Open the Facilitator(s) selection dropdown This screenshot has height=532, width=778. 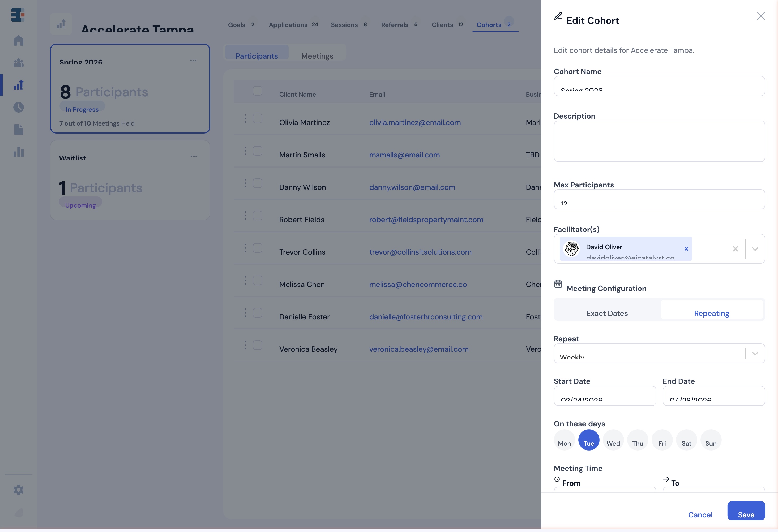[755, 248]
